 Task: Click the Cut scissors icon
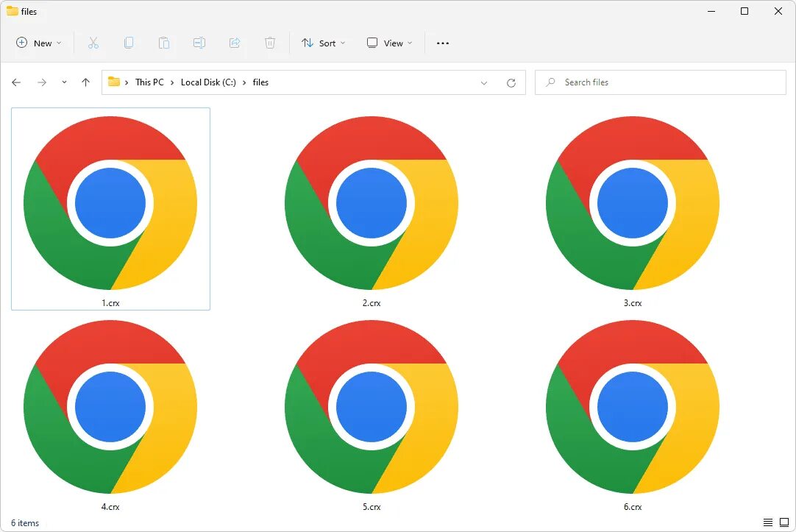[93, 43]
